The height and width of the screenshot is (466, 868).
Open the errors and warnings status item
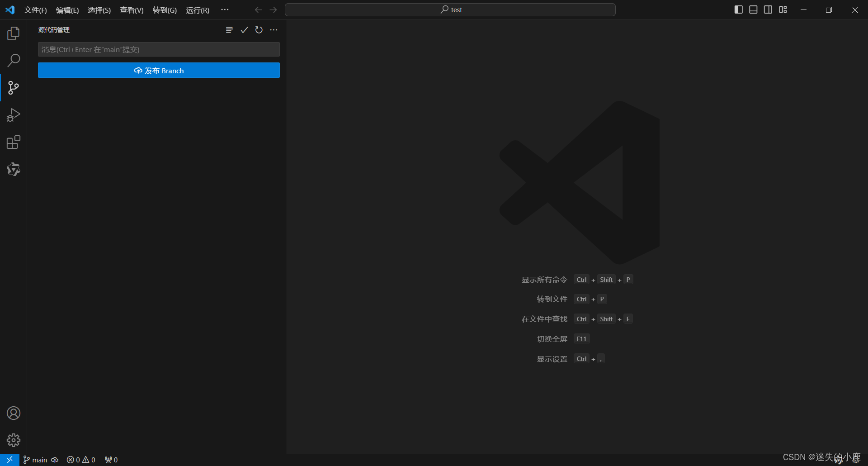[x=81, y=460]
